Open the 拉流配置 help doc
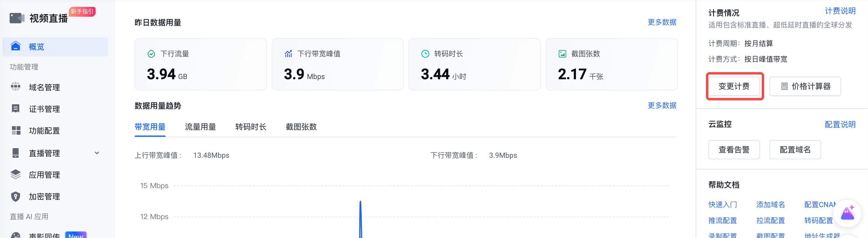 point(770,221)
